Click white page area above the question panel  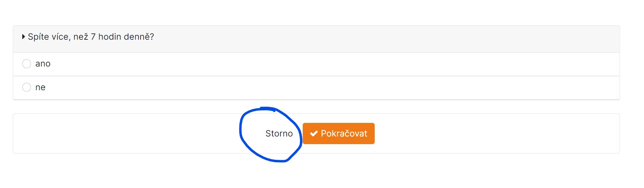point(313,12)
